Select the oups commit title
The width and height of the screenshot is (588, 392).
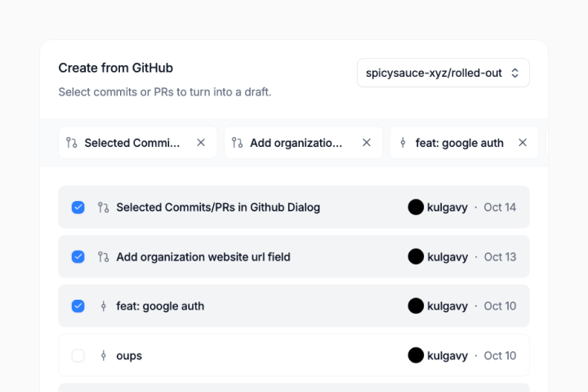pyautogui.click(x=129, y=356)
